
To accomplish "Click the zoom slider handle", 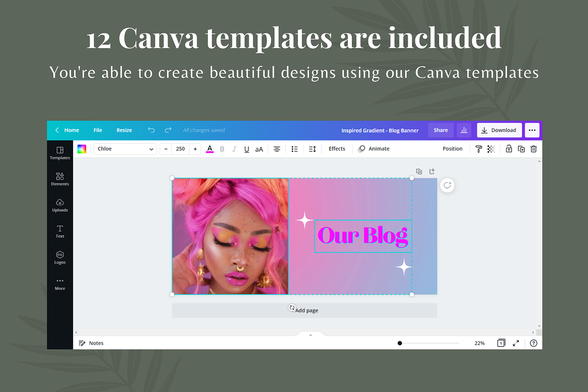I will (400, 343).
